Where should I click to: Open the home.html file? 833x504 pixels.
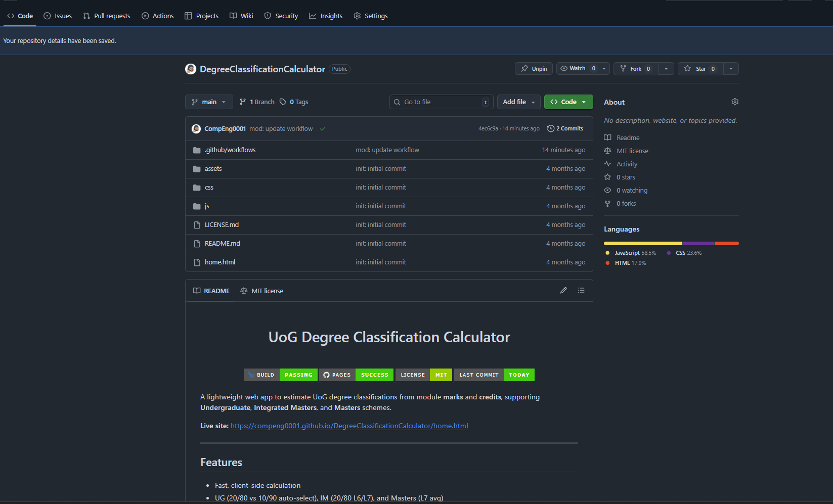[220, 262]
